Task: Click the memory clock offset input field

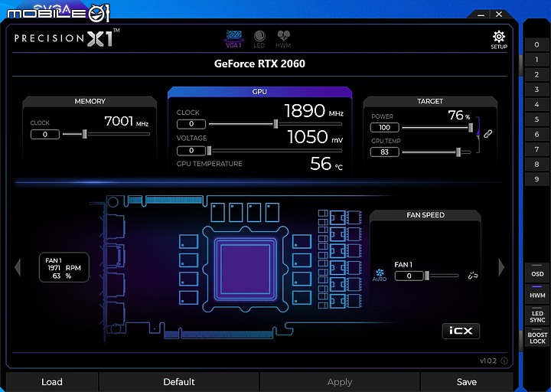Action: coord(45,134)
